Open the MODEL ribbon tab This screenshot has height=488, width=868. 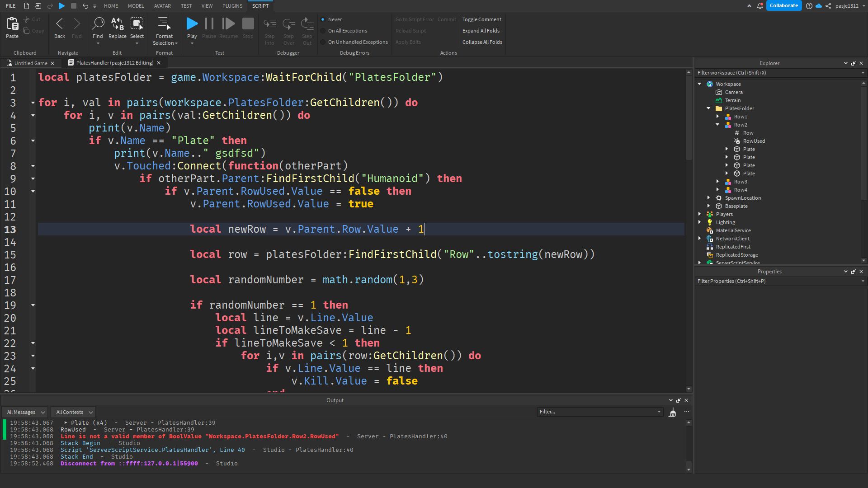point(136,6)
